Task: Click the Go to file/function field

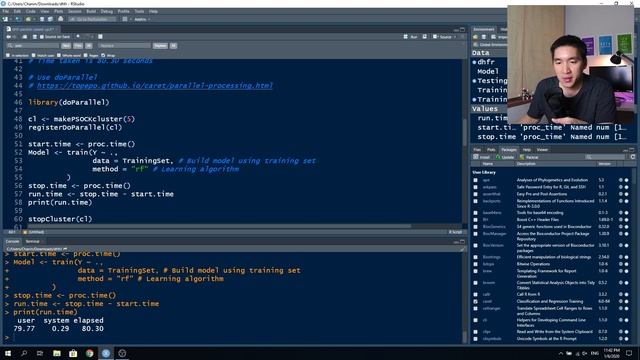Action: coord(93,19)
